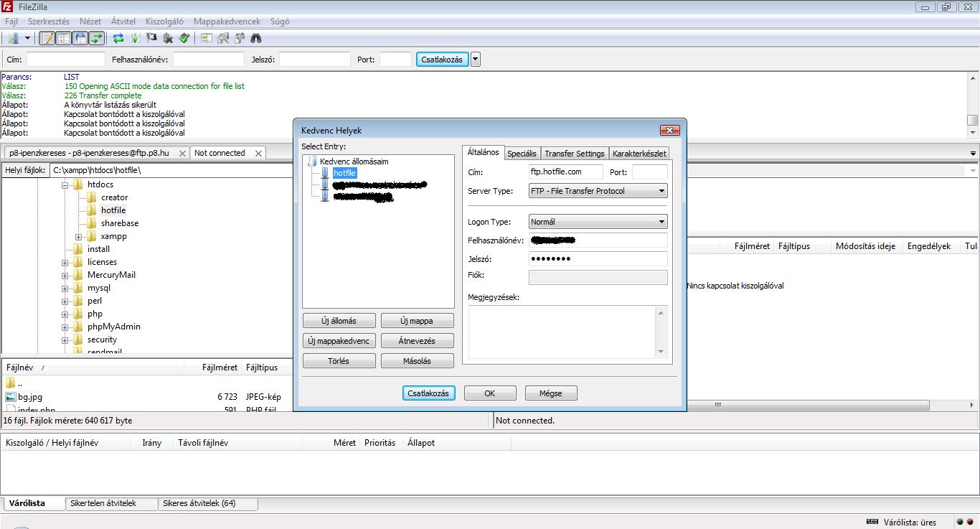
Task: Click Mégse button in dialog
Action: coord(551,393)
